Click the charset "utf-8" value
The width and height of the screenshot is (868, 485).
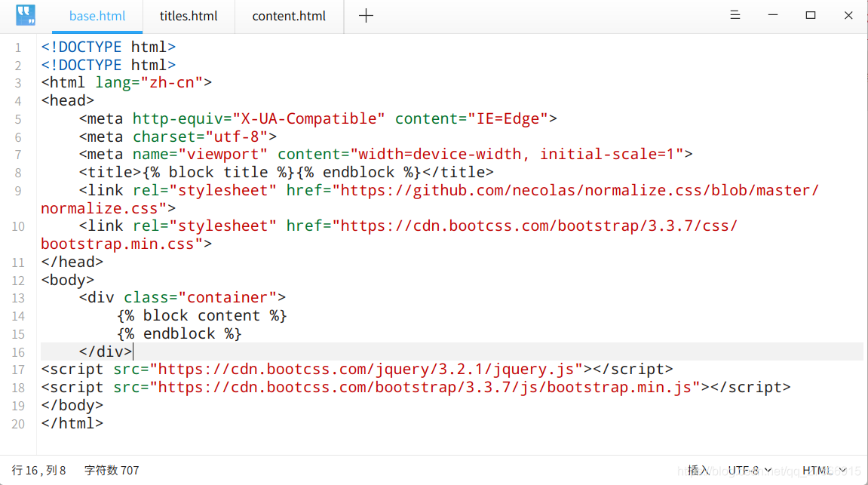point(237,137)
